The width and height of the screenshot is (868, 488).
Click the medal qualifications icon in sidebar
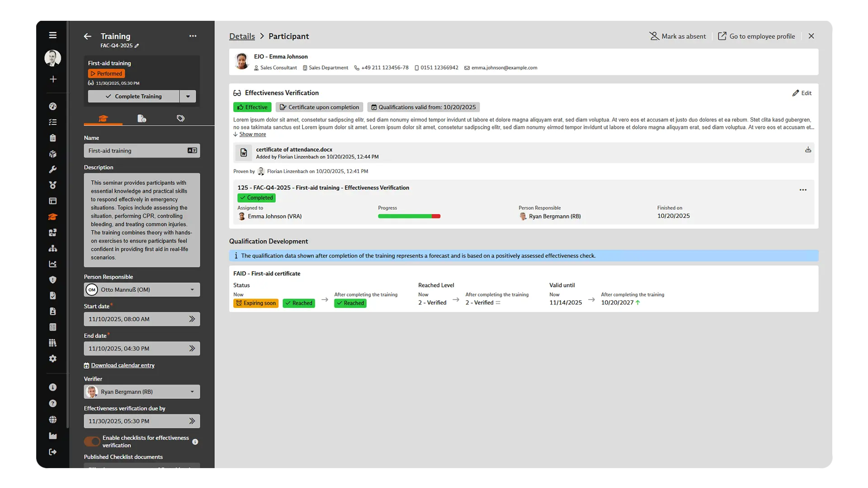(x=53, y=185)
